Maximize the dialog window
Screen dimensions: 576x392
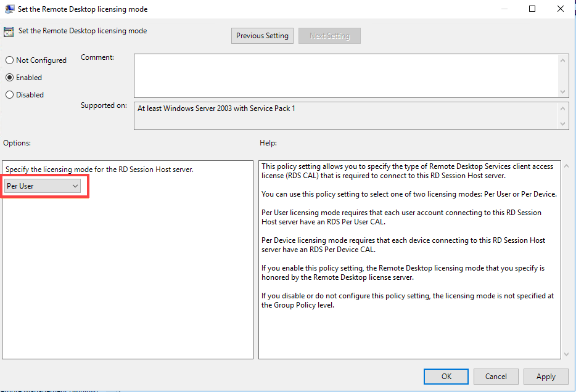[x=532, y=9]
